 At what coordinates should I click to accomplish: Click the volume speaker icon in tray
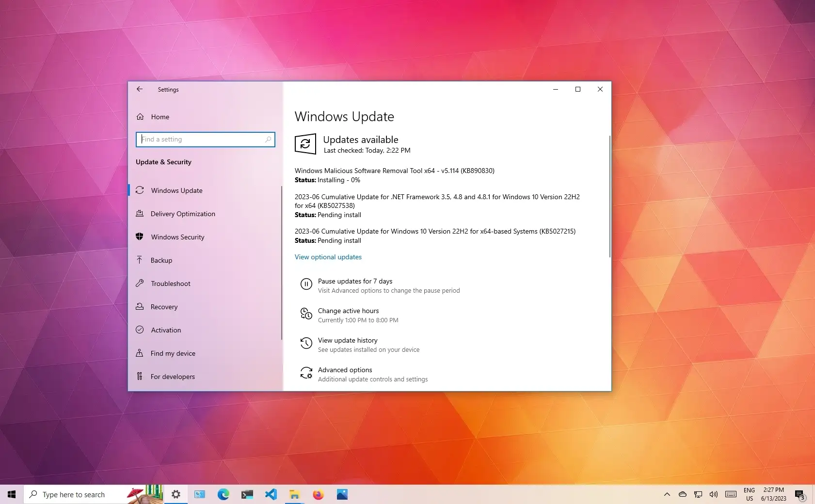(714, 494)
